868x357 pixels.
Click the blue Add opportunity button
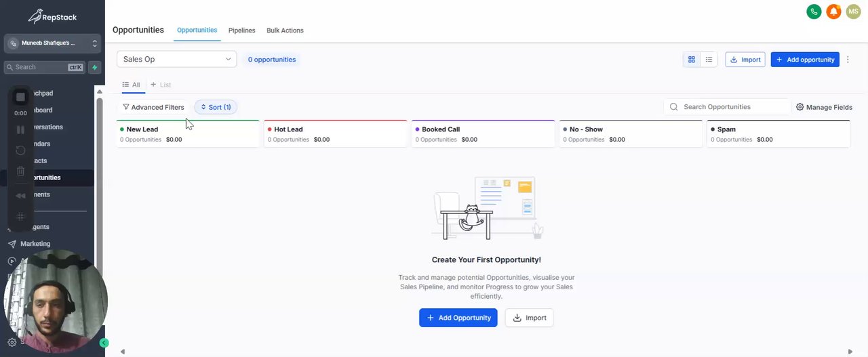(805, 60)
